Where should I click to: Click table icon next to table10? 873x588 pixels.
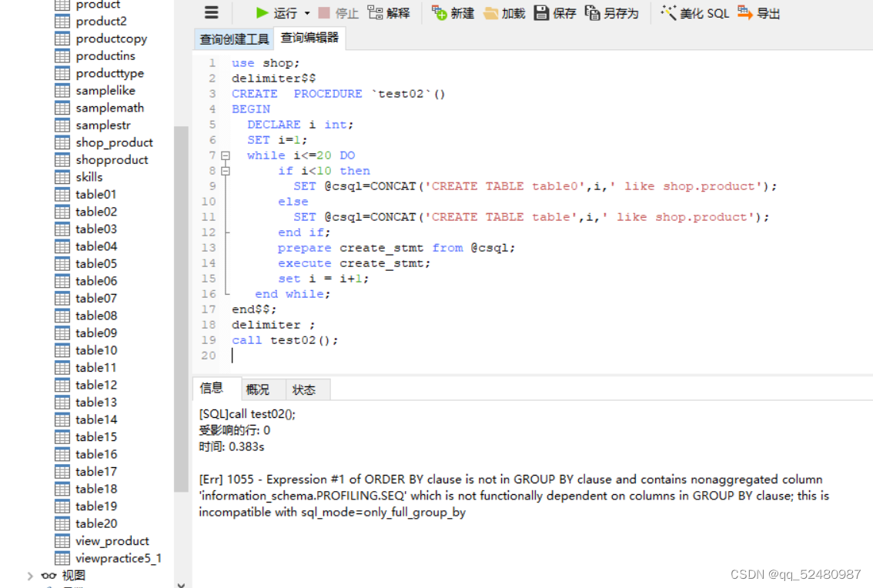(x=62, y=350)
